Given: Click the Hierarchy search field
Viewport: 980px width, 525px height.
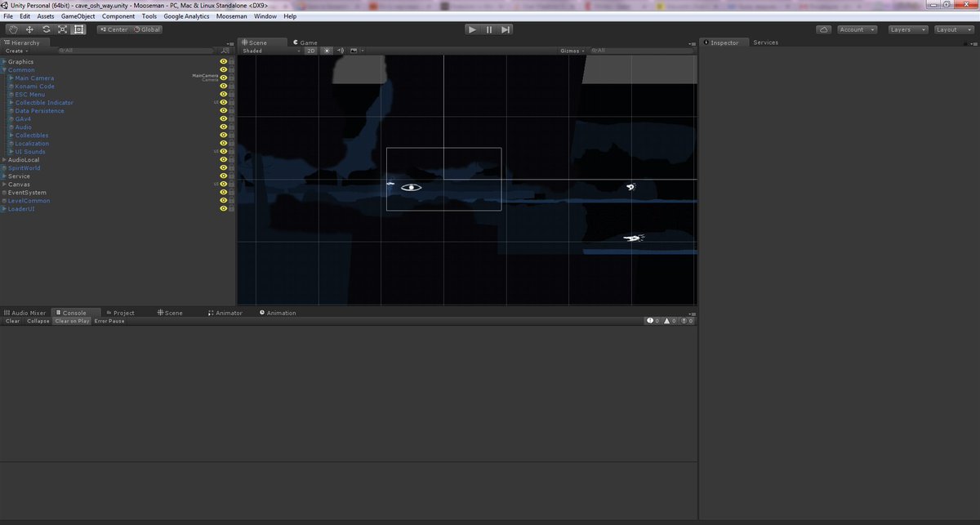Looking at the screenshot, I should 135,51.
